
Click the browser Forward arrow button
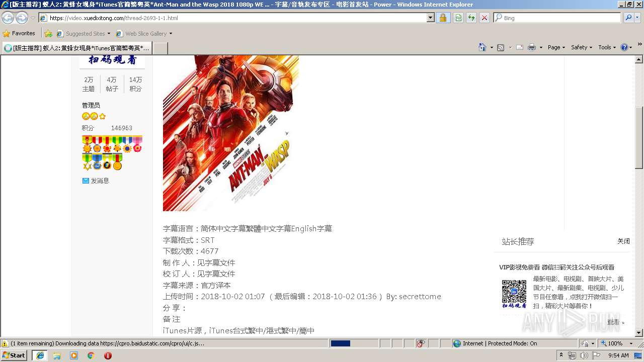coord(22,18)
